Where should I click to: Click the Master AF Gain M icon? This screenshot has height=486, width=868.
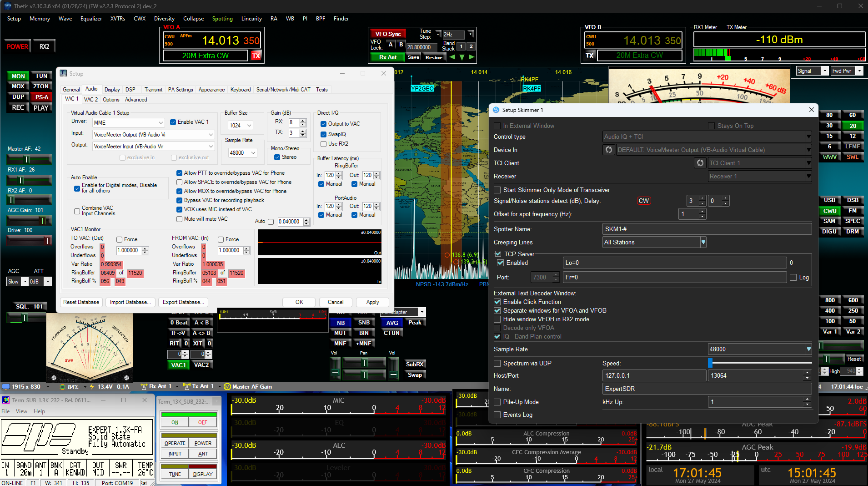[227, 386]
